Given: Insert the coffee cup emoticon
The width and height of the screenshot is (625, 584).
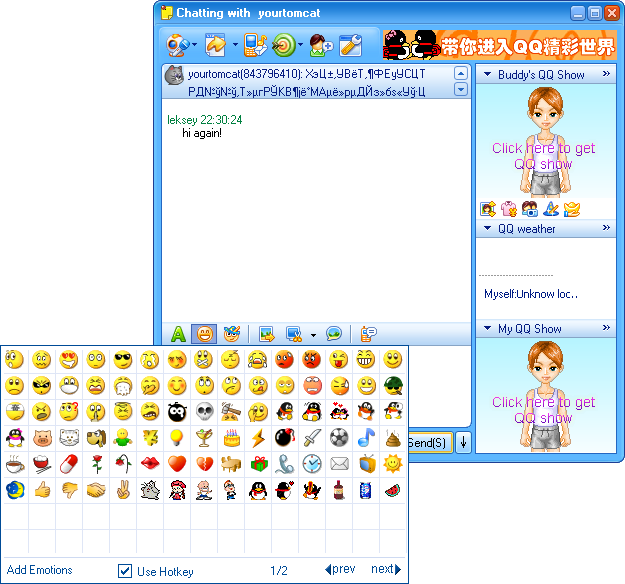Looking at the screenshot, I should tap(15, 464).
